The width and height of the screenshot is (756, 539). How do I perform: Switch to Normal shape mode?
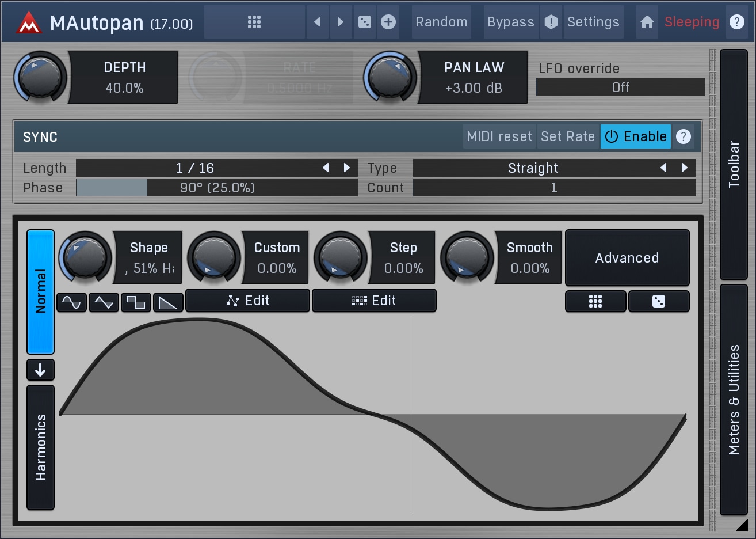pyautogui.click(x=40, y=291)
